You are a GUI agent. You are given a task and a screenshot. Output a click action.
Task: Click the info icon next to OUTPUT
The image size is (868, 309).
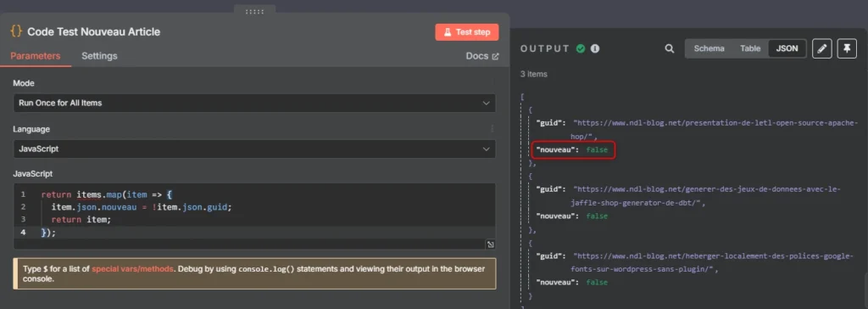click(x=595, y=49)
